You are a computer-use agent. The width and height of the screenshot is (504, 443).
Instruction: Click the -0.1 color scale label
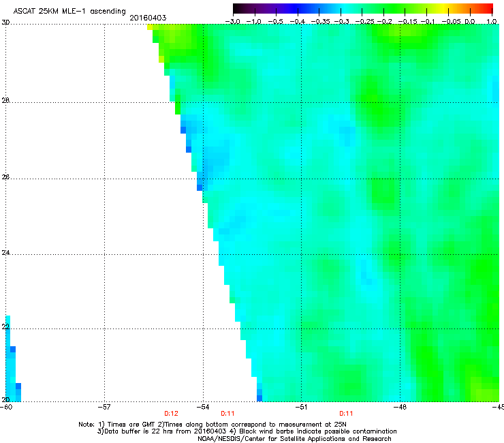coord(428,22)
